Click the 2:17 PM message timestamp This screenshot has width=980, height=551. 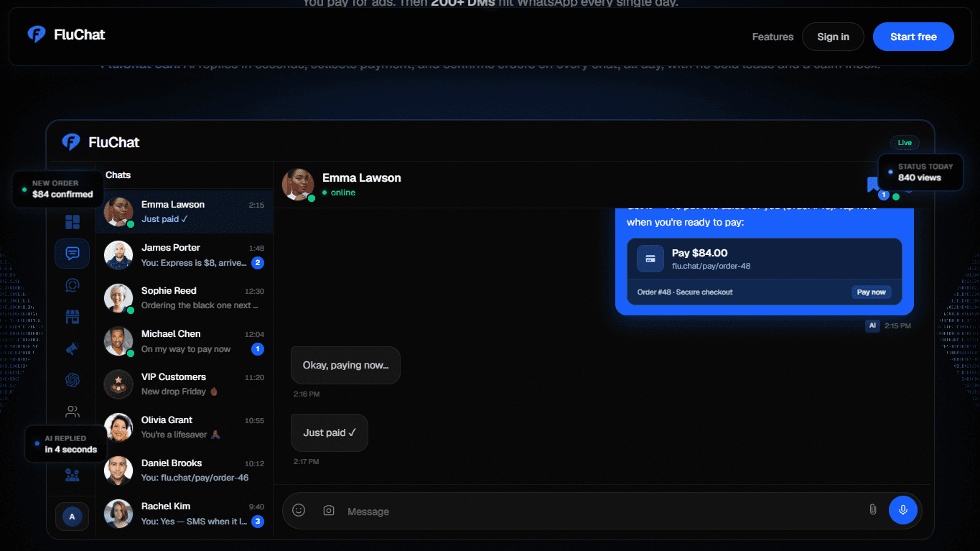307,461
